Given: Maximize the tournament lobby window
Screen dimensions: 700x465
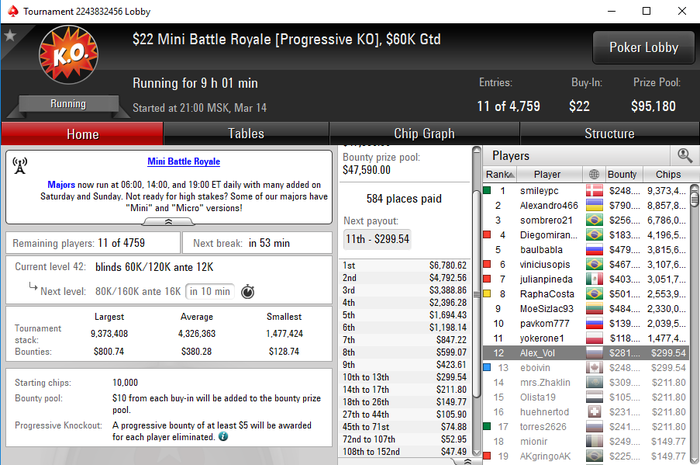Looking at the screenshot, I should [x=646, y=11].
